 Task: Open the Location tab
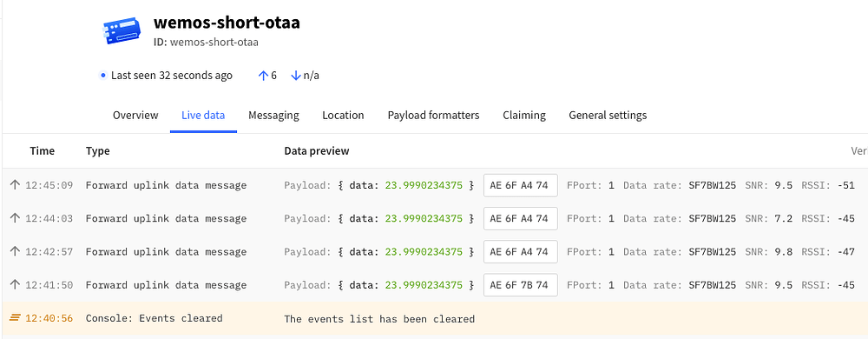[343, 116]
